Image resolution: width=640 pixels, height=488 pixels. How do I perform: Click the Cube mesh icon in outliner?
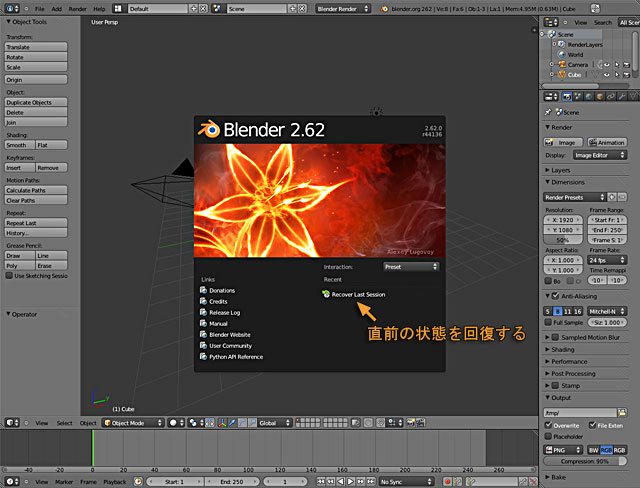coord(562,75)
